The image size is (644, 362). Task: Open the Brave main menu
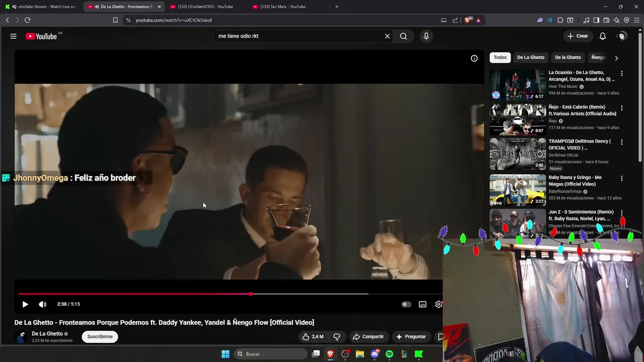pos(637,20)
